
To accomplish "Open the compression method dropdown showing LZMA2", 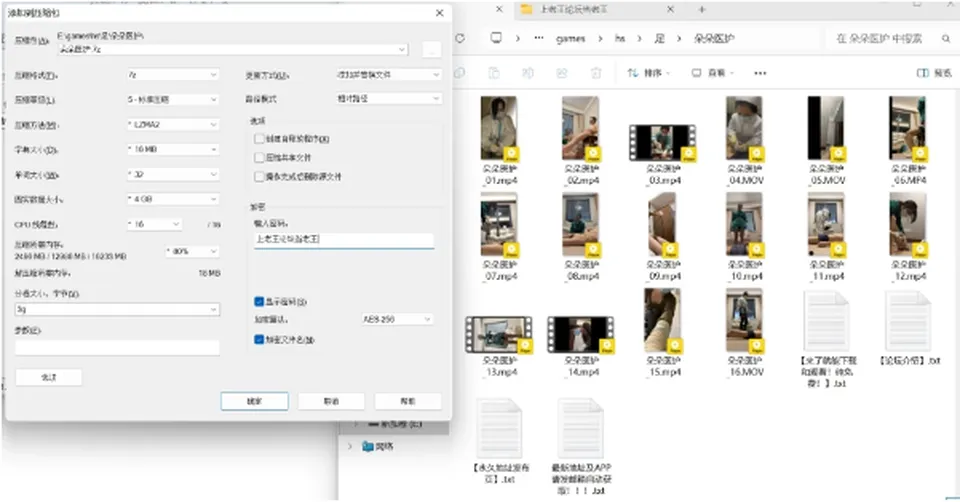I will (x=173, y=124).
